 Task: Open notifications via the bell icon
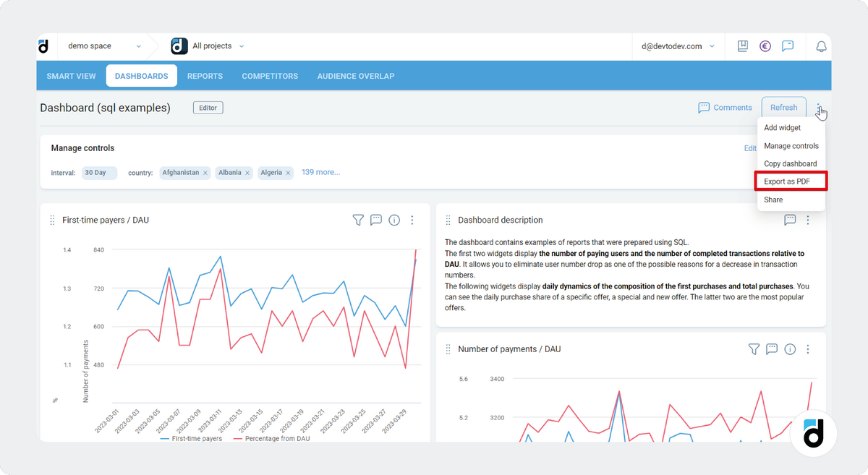pyautogui.click(x=820, y=46)
